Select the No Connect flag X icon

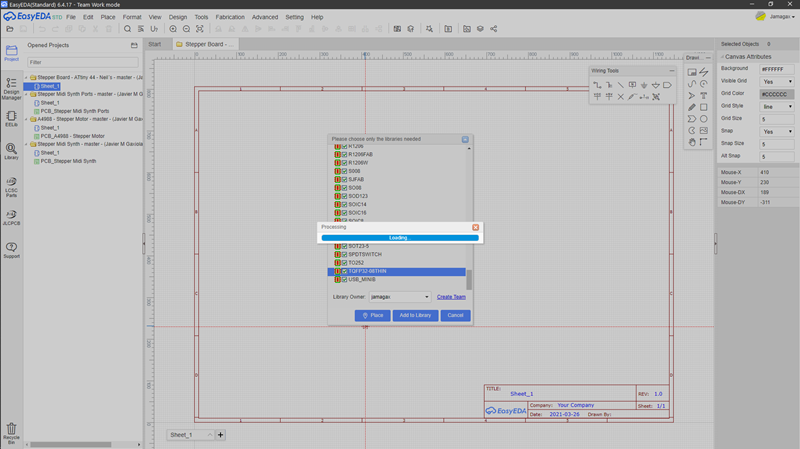point(621,97)
